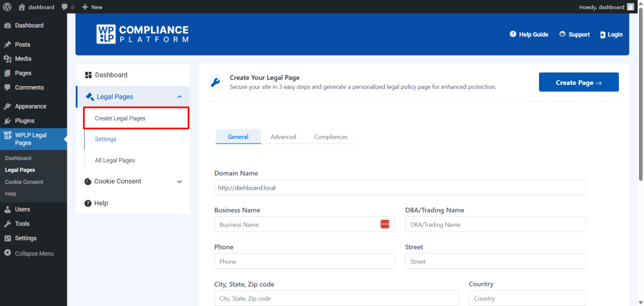644x306 pixels.
Task: Click the Appearance brush icon
Action: pos(8,106)
